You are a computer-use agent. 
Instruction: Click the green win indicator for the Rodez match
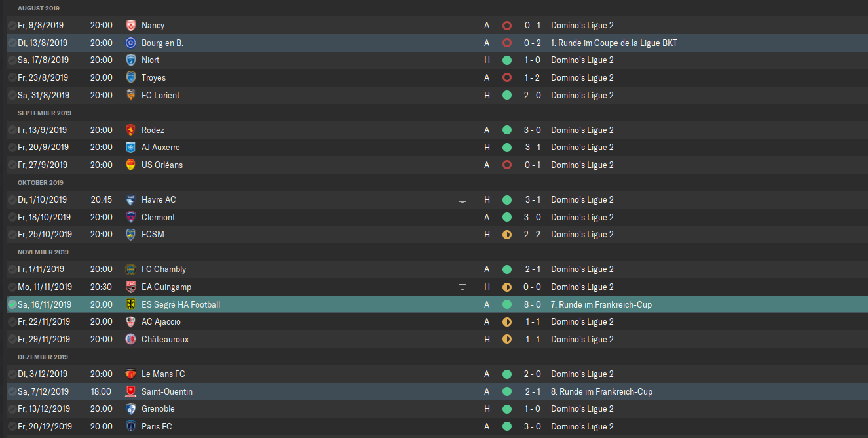(506, 130)
